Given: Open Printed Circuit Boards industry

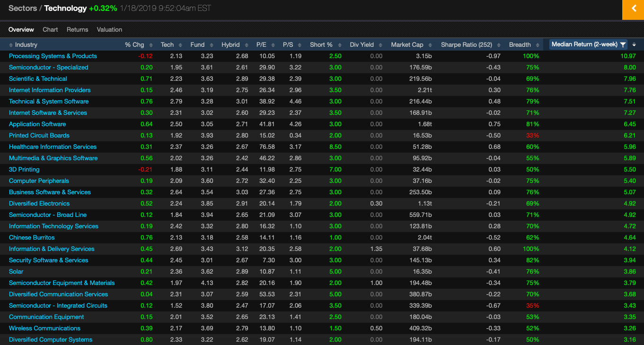Looking at the screenshot, I should click(x=39, y=135).
